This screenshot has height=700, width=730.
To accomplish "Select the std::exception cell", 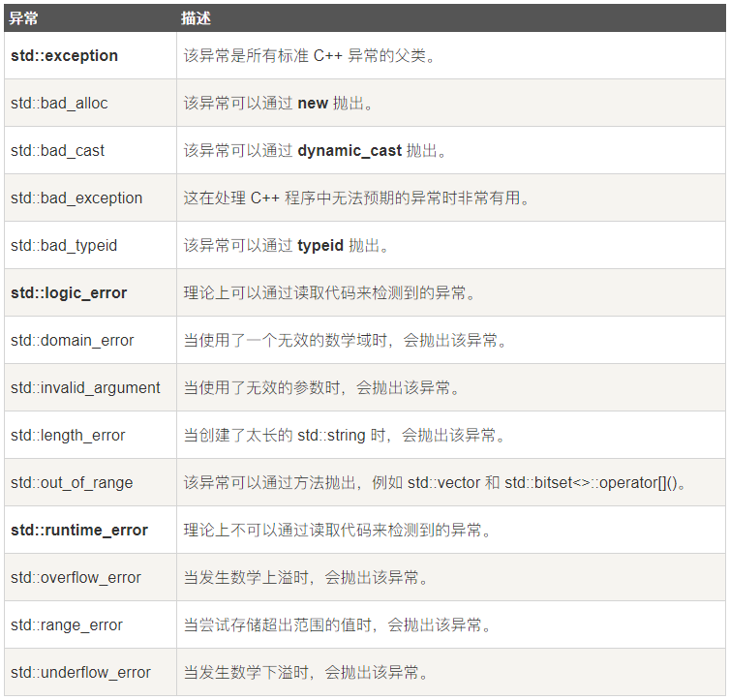I will 64,55.
